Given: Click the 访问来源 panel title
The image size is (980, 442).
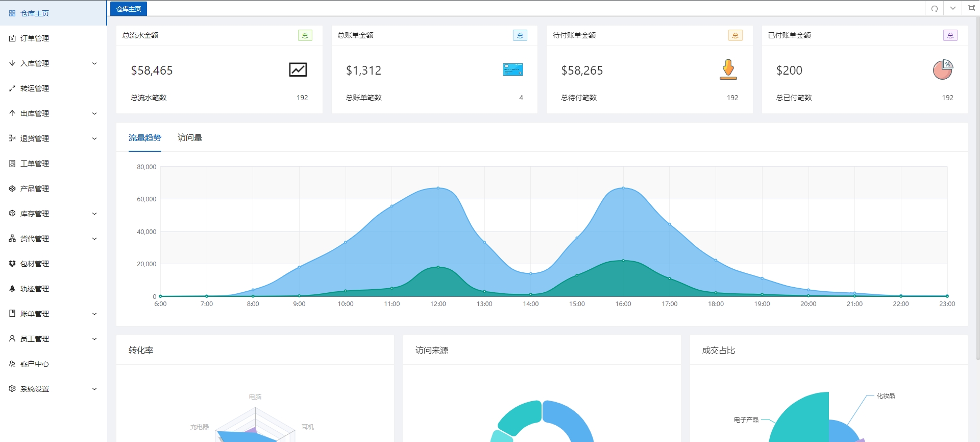Looking at the screenshot, I should point(432,350).
